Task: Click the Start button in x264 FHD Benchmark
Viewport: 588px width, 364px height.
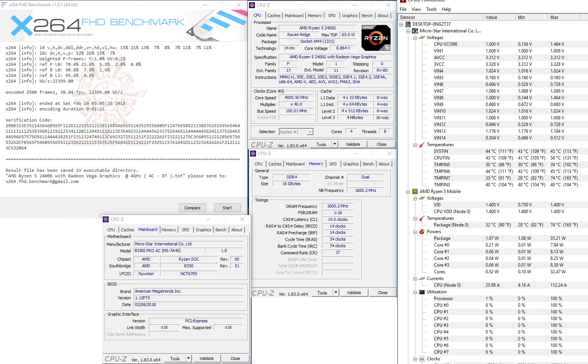Action: [x=227, y=208]
